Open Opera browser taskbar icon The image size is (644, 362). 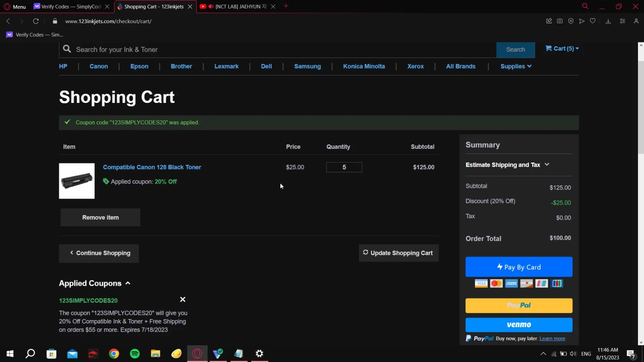pyautogui.click(x=197, y=353)
